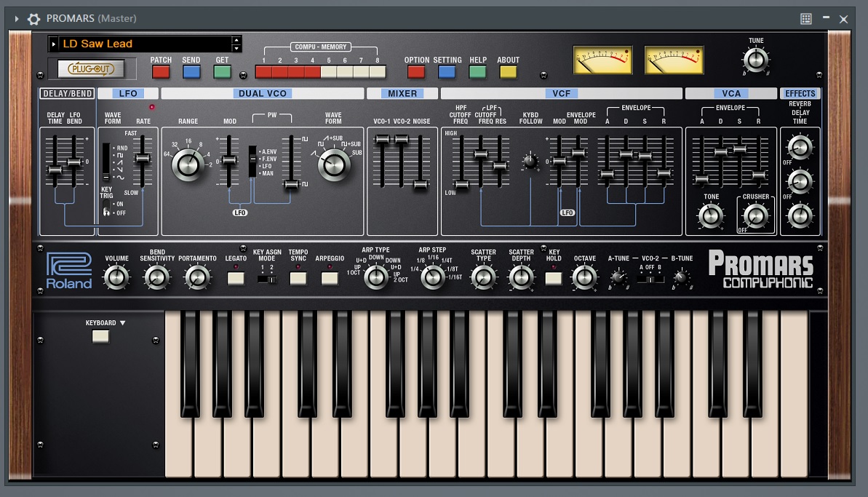The height and width of the screenshot is (497, 868).
Task: Turn the Bend Sensitivity knob
Action: pyautogui.click(x=156, y=277)
